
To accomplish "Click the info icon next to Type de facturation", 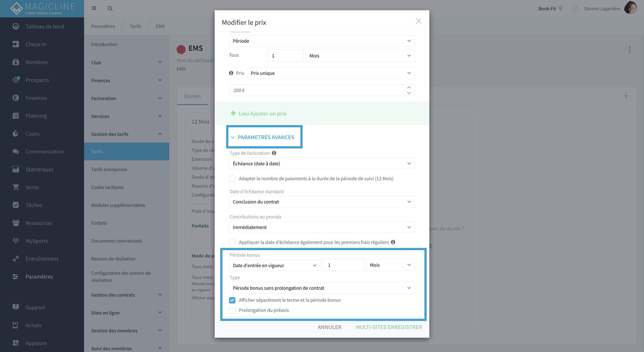I will coord(274,153).
